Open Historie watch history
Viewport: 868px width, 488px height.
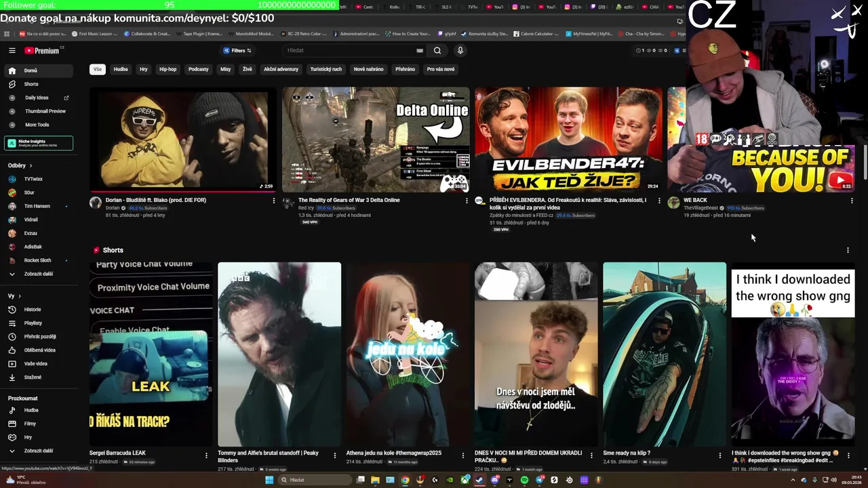click(38, 310)
